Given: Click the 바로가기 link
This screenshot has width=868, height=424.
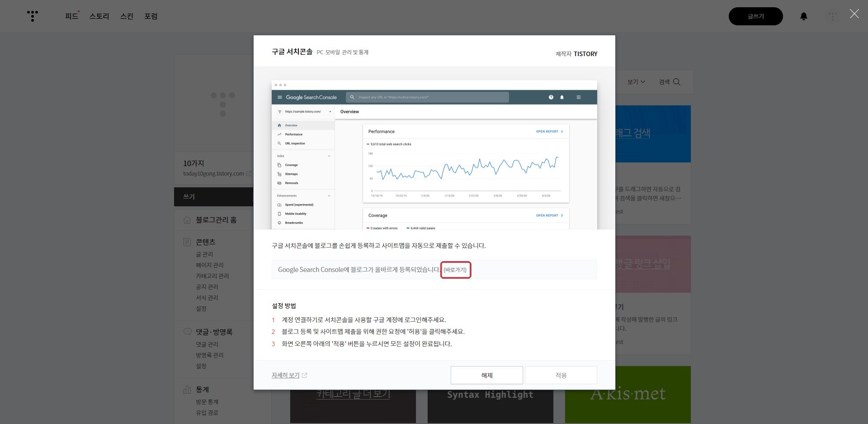Looking at the screenshot, I should [455, 270].
